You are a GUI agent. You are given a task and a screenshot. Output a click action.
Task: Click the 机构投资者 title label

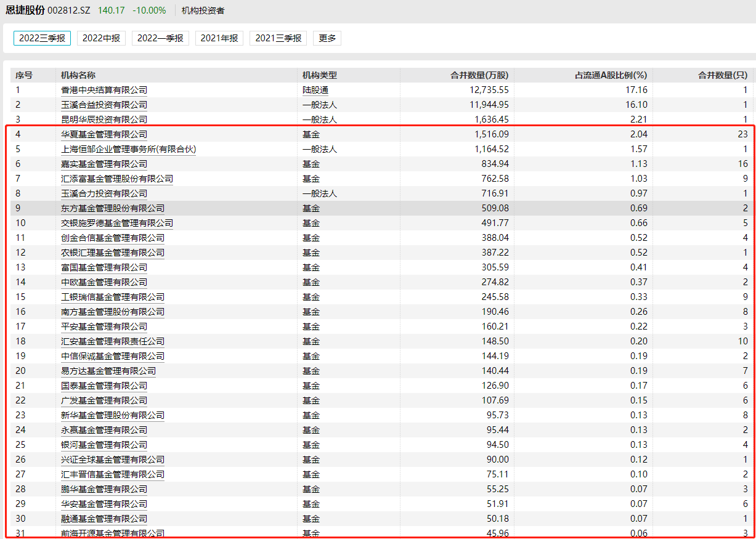(x=203, y=10)
